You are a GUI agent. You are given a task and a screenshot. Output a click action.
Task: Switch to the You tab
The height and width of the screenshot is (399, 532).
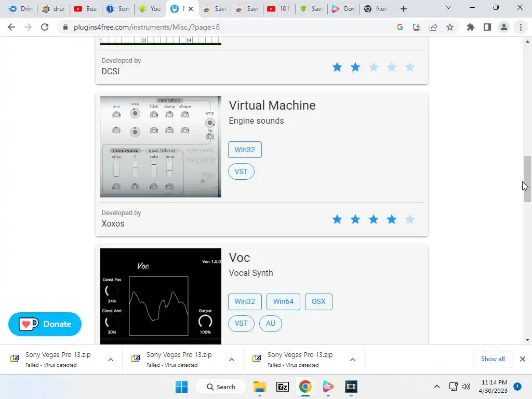click(x=150, y=9)
